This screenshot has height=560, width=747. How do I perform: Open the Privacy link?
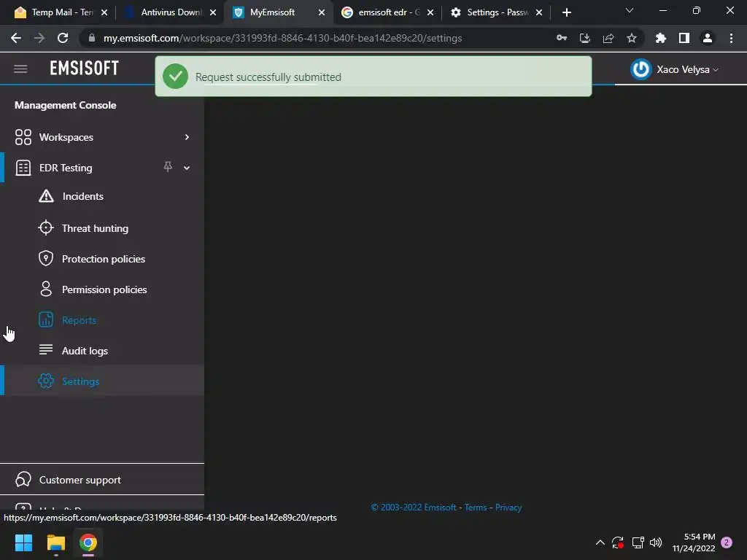(x=508, y=507)
